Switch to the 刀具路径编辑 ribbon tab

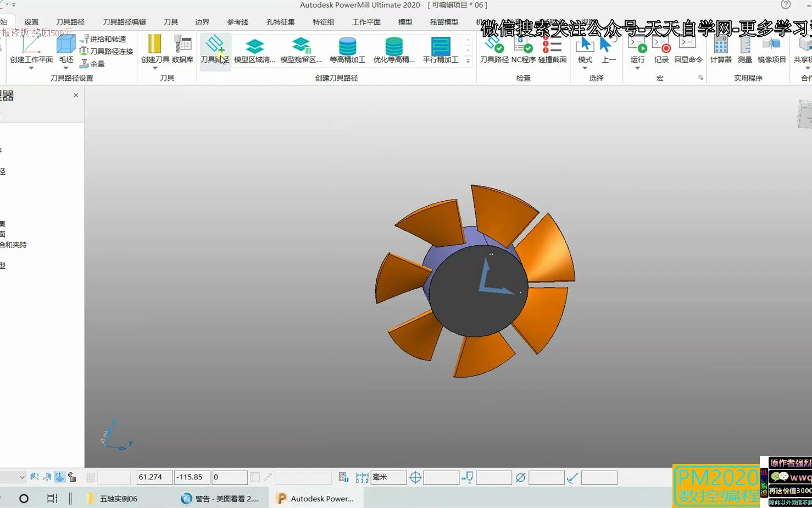pos(124,22)
